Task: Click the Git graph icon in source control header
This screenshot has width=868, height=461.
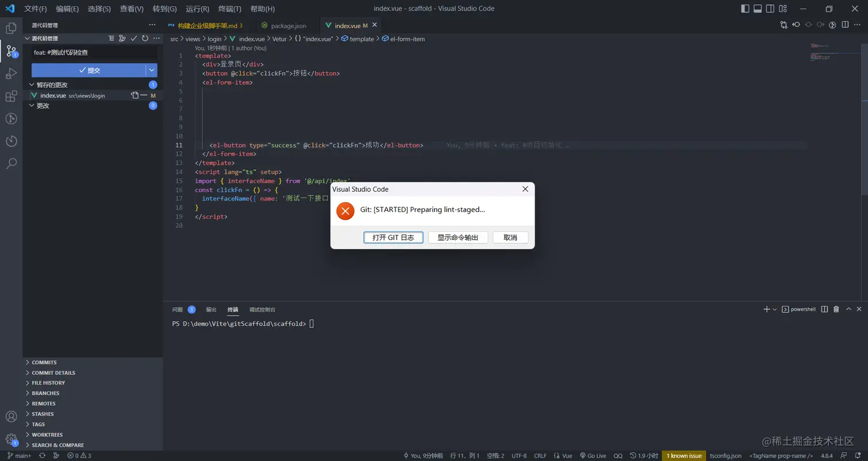Action: pyautogui.click(x=122, y=38)
